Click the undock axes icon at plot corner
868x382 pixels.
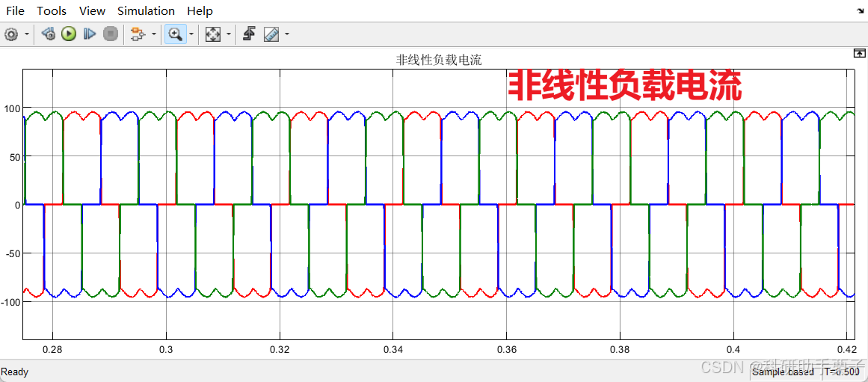[859, 53]
